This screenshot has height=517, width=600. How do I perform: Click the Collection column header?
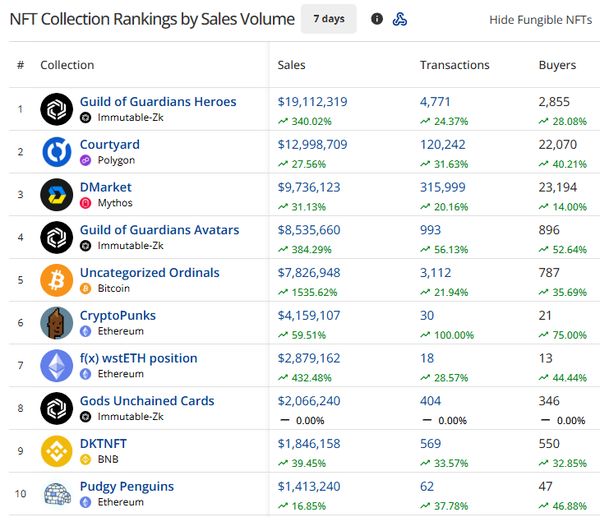coord(67,65)
